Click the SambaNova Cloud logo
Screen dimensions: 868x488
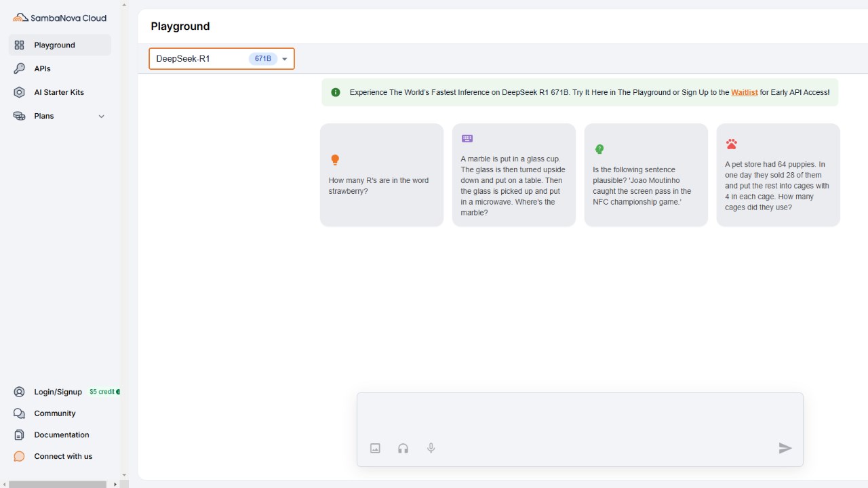click(x=60, y=18)
